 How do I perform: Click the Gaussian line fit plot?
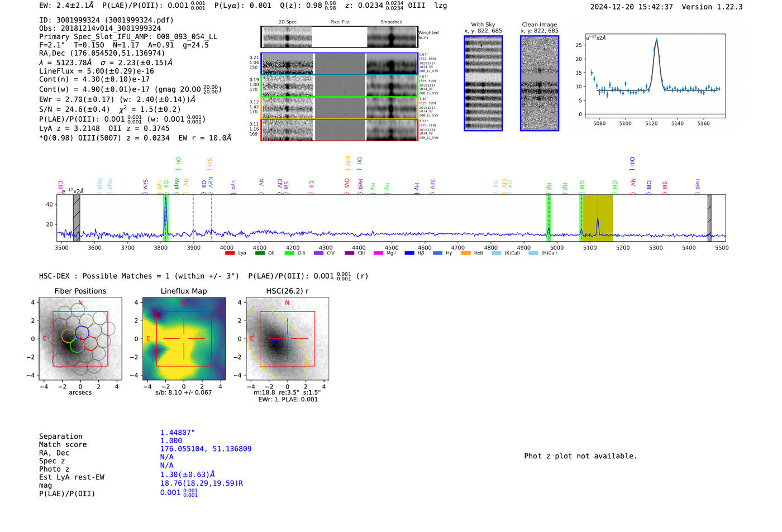tap(655, 76)
